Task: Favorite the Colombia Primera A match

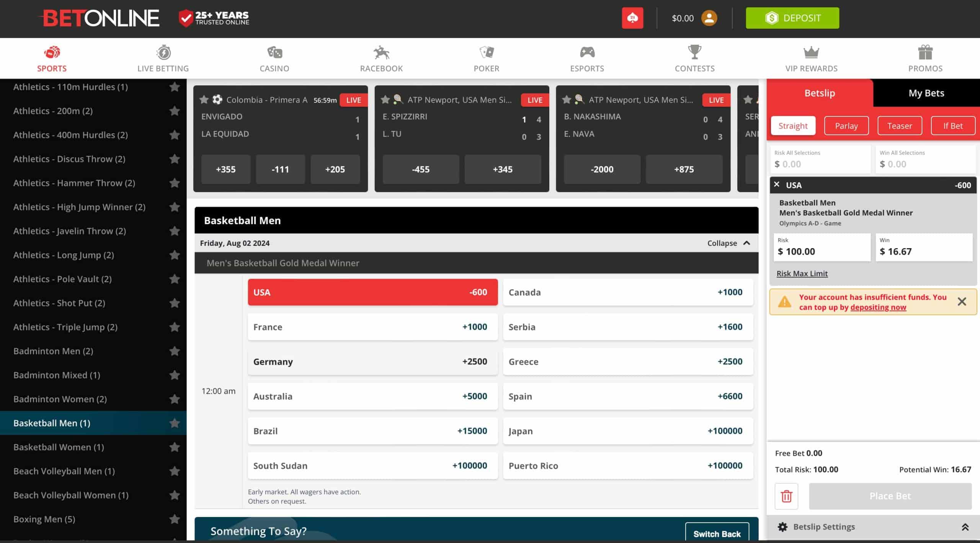Action: [x=204, y=100]
